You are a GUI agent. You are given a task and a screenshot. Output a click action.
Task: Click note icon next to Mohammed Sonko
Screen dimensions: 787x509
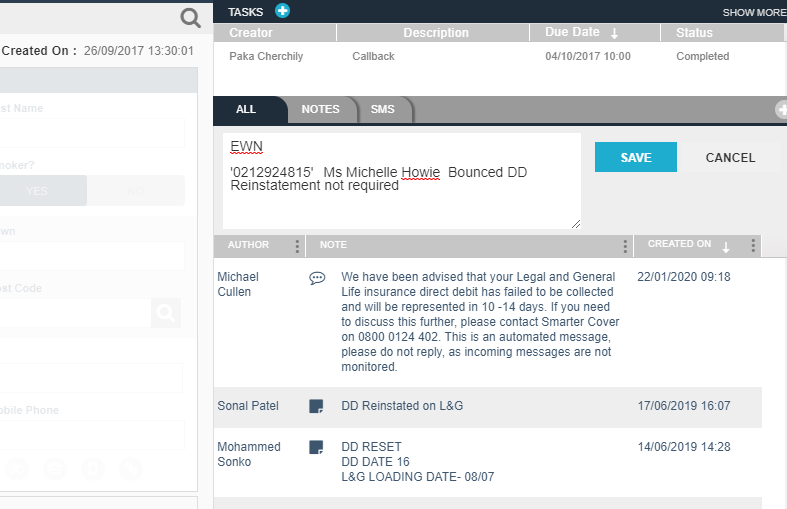click(316, 447)
